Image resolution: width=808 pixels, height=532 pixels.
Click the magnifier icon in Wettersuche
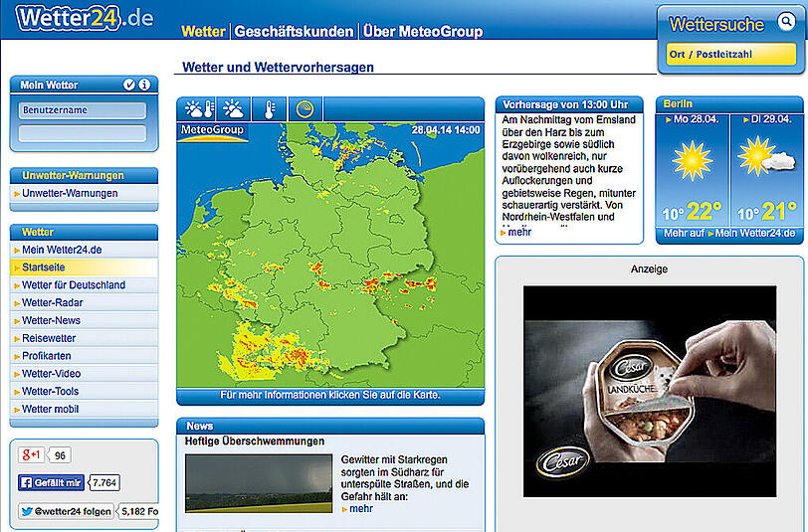[786, 22]
